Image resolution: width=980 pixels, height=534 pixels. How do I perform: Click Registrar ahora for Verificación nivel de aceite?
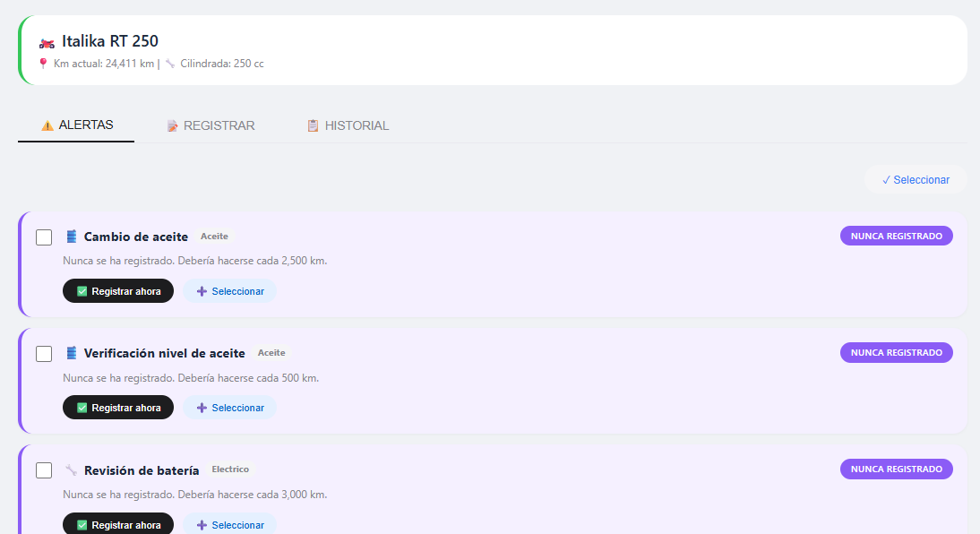[118, 407]
